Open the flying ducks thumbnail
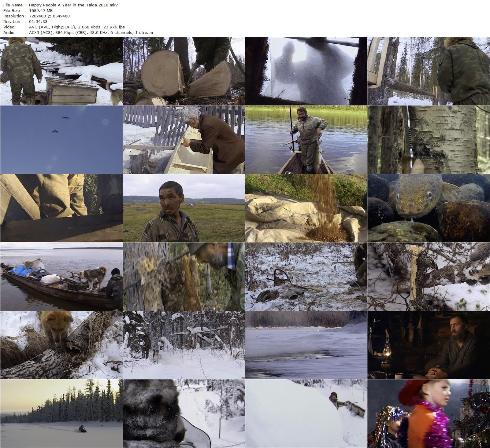 (61, 140)
